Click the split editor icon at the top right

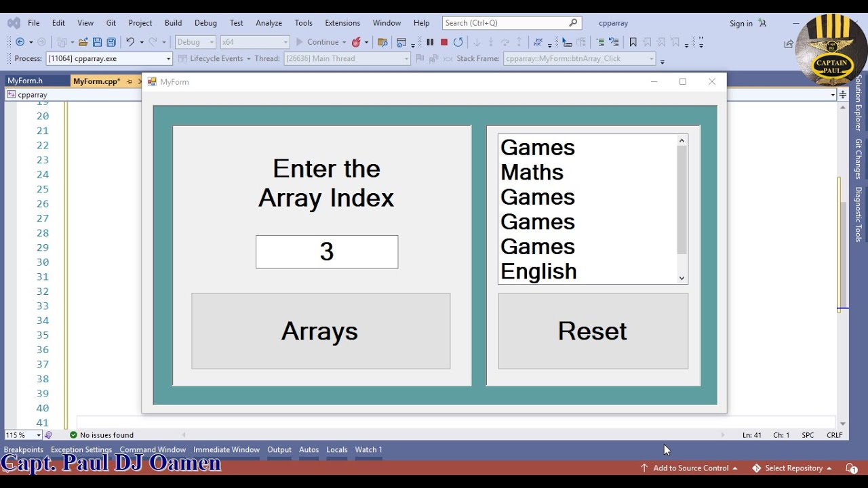(x=843, y=95)
